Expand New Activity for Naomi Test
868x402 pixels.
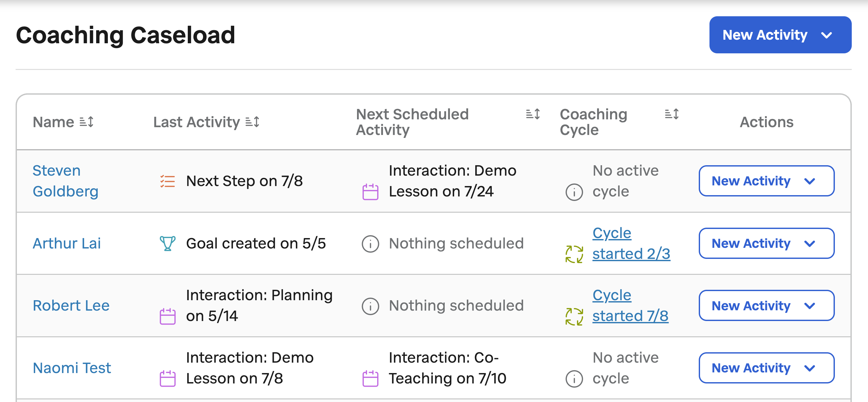click(x=766, y=368)
